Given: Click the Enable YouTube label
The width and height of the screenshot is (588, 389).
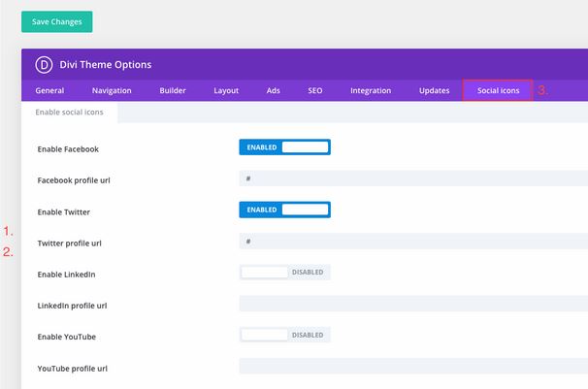Looking at the screenshot, I should pyautogui.click(x=66, y=337).
